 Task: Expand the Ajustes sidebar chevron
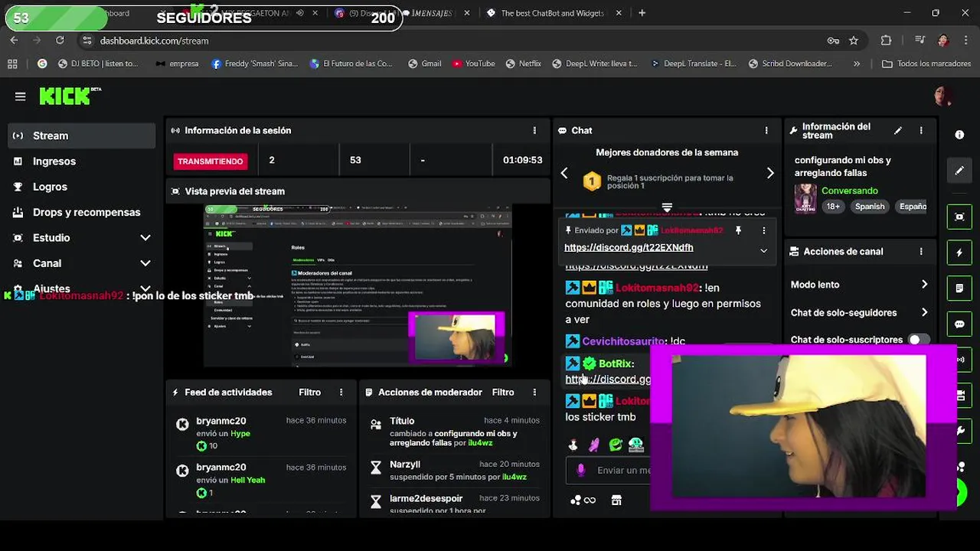pyautogui.click(x=145, y=289)
